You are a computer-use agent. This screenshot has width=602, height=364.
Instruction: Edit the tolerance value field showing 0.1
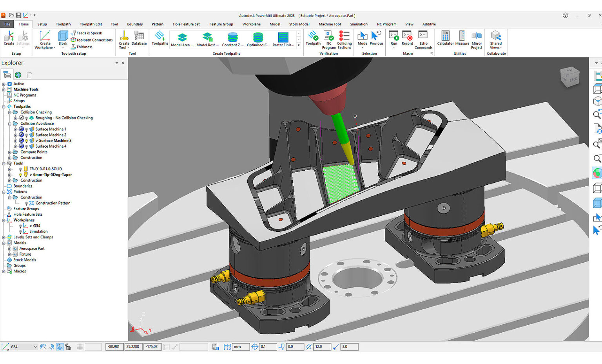pyautogui.click(x=268, y=346)
